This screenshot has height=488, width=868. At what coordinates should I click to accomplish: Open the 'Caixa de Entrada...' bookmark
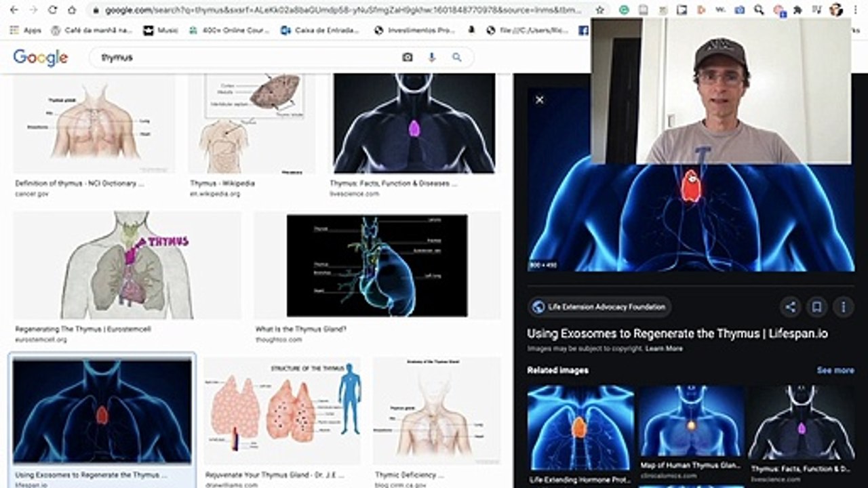[x=320, y=30]
